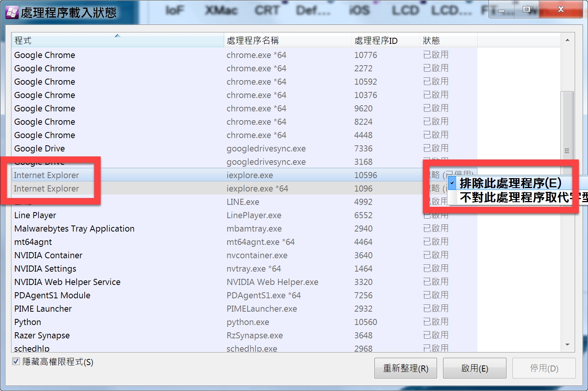The image size is (588, 391).
Task: Sort by the 處理程序ID column header
Action: [386, 40]
